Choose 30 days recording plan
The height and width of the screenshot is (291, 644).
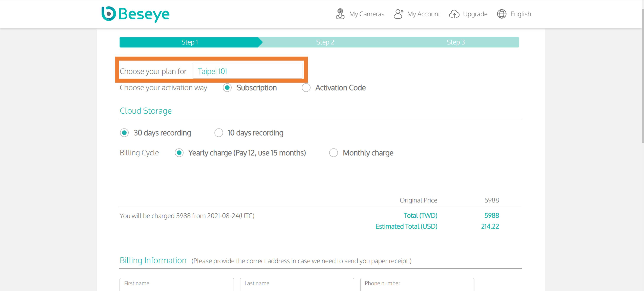coord(124,133)
